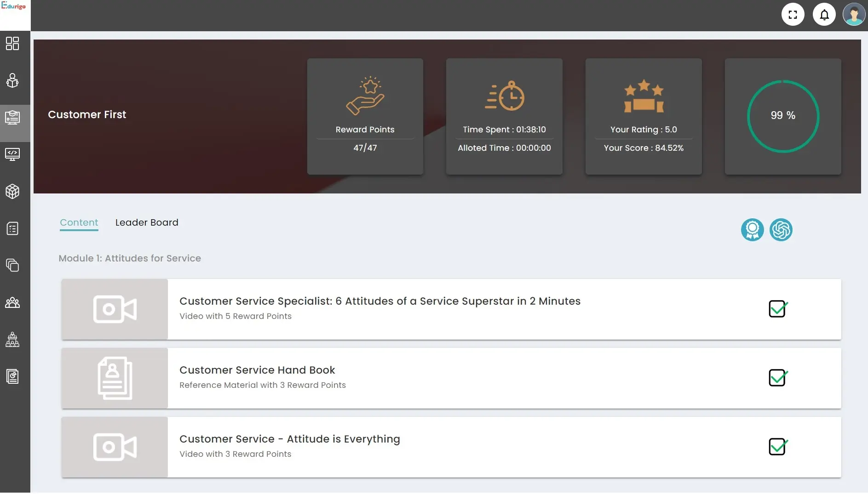Viewport: 868px width, 494px height.
Task: Click 'Video with 5 Reward Points' subtitle
Action: coord(236,316)
